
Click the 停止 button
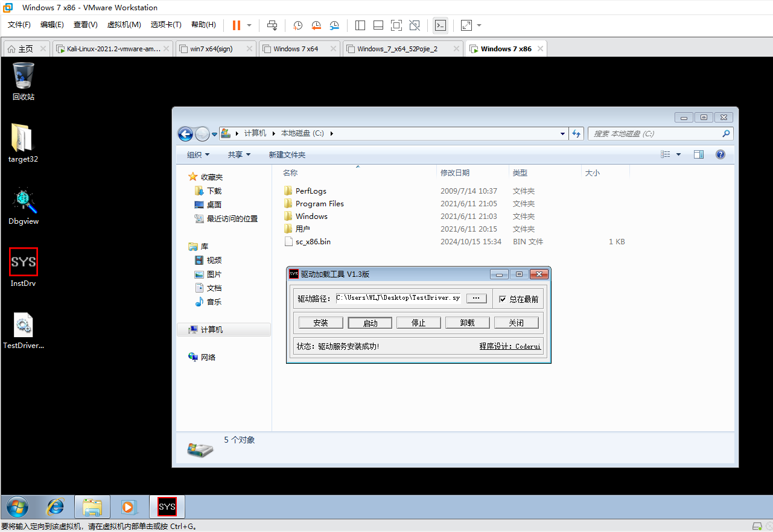[x=419, y=323]
